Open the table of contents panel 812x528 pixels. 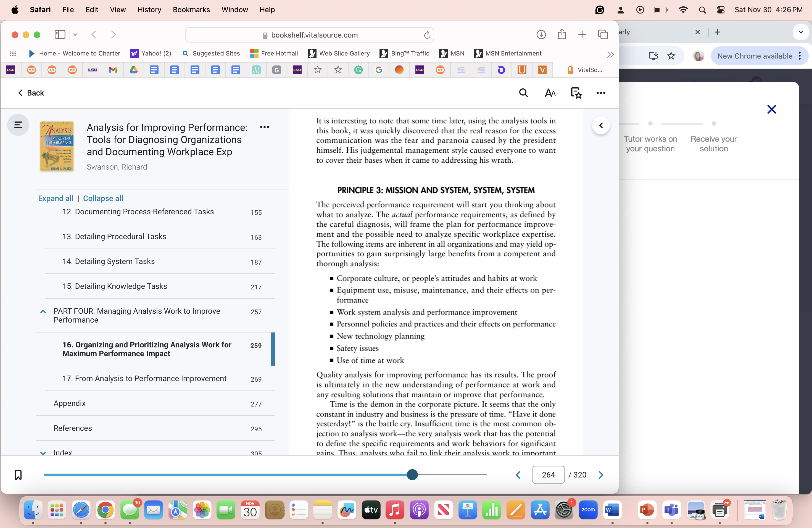pos(18,125)
